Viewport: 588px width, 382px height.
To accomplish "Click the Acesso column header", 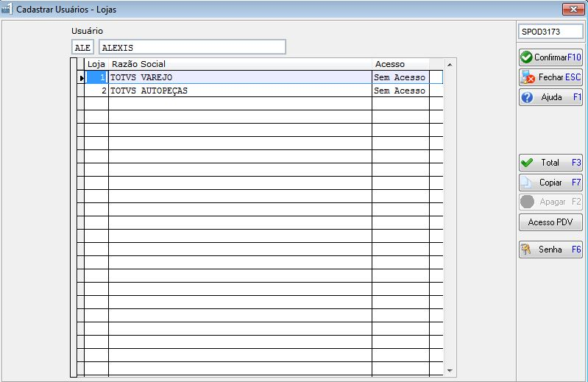I will pyautogui.click(x=400, y=64).
